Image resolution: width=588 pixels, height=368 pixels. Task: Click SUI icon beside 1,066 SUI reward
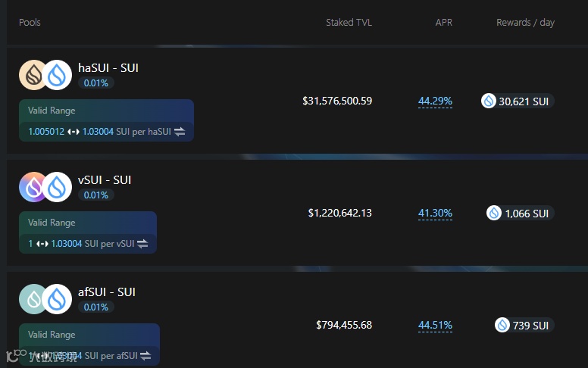(494, 213)
